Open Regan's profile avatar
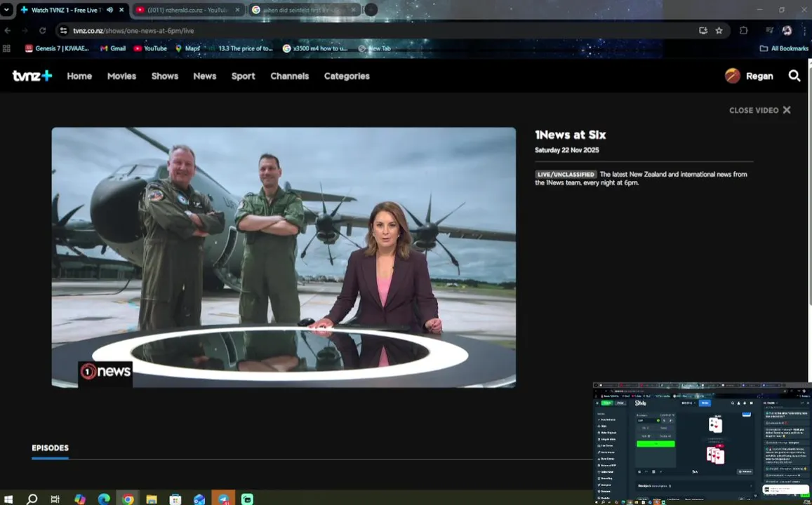Viewport: 812px width, 505px height. pyautogui.click(x=732, y=76)
